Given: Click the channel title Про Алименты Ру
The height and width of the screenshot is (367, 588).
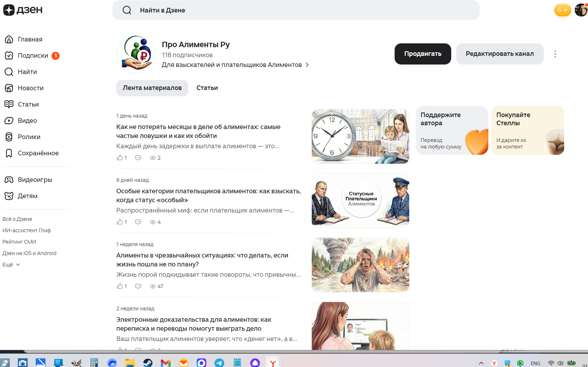Looking at the screenshot, I should pyautogui.click(x=196, y=44).
